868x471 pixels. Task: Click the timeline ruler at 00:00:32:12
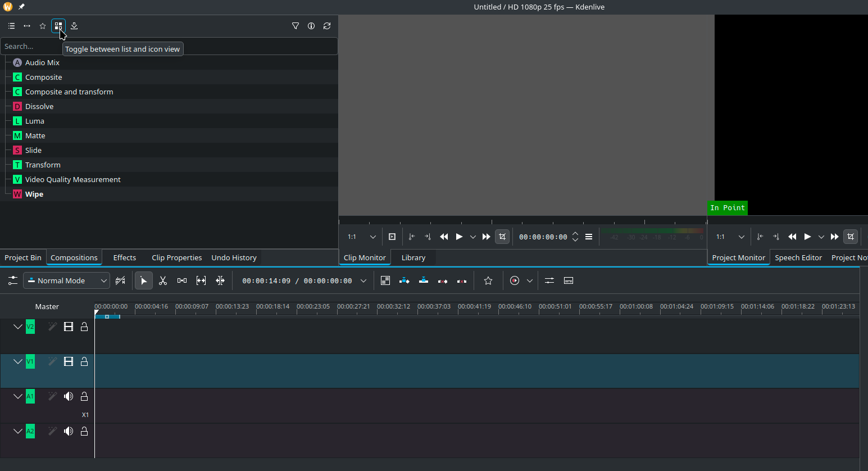point(378,310)
